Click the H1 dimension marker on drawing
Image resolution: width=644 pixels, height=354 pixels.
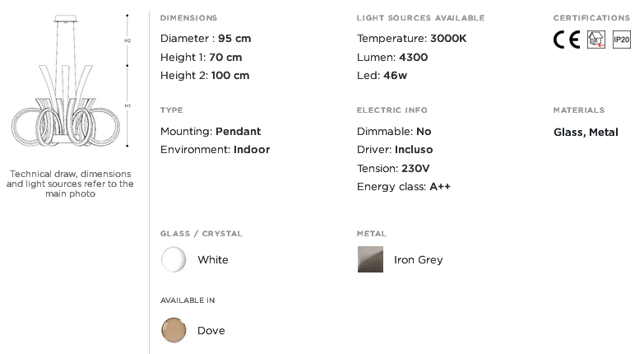pos(127,105)
